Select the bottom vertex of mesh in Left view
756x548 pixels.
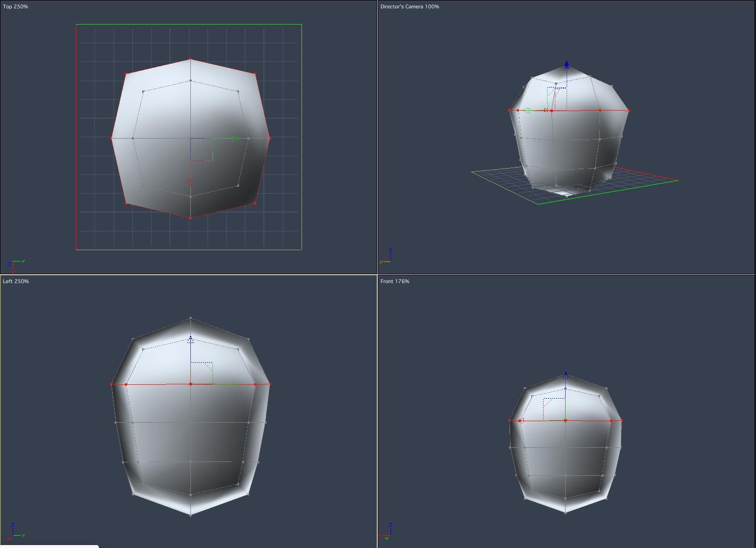pyautogui.click(x=190, y=515)
